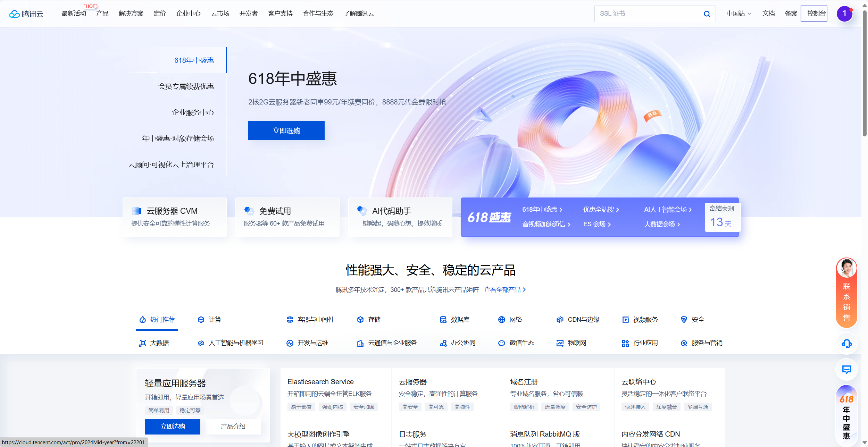Click the 免费试用 card icon
The image size is (868, 447).
coord(249,211)
